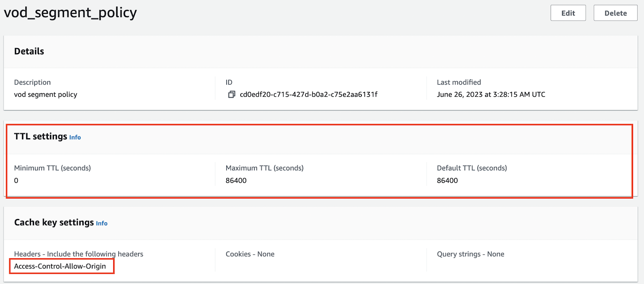Click the TTL settings heading
The image size is (644, 284).
(41, 137)
